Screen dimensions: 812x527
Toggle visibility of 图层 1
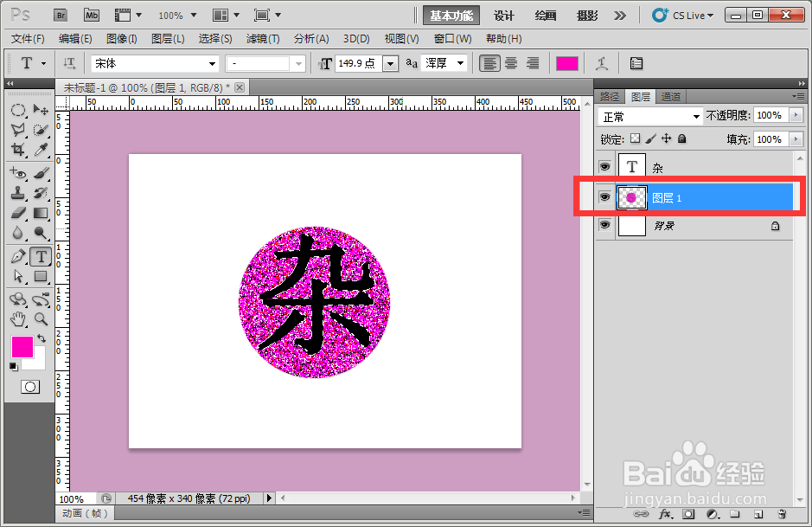pyautogui.click(x=604, y=196)
